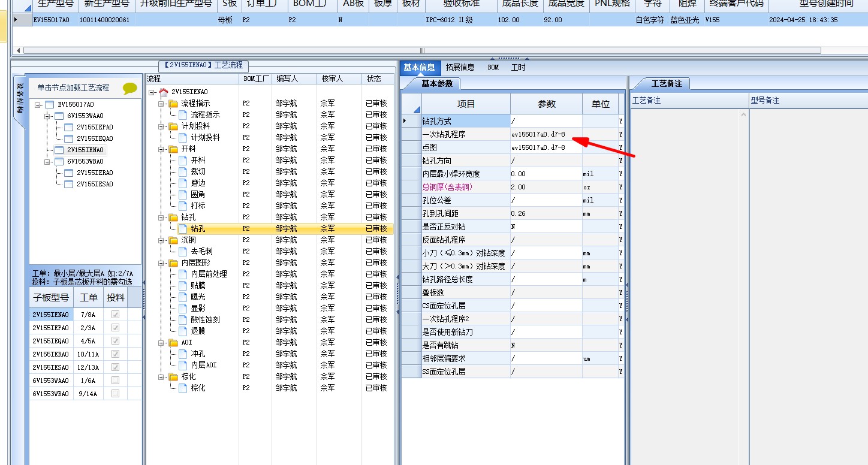The height and width of the screenshot is (465, 868).
Task: Collapse the AOI process group
Action: (162, 343)
